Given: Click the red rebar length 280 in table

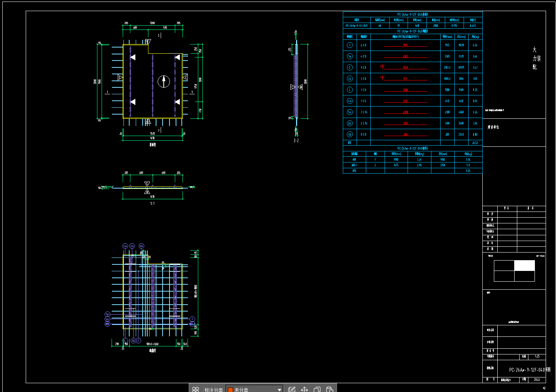Looking at the screenshot, I should coord(405,134).
